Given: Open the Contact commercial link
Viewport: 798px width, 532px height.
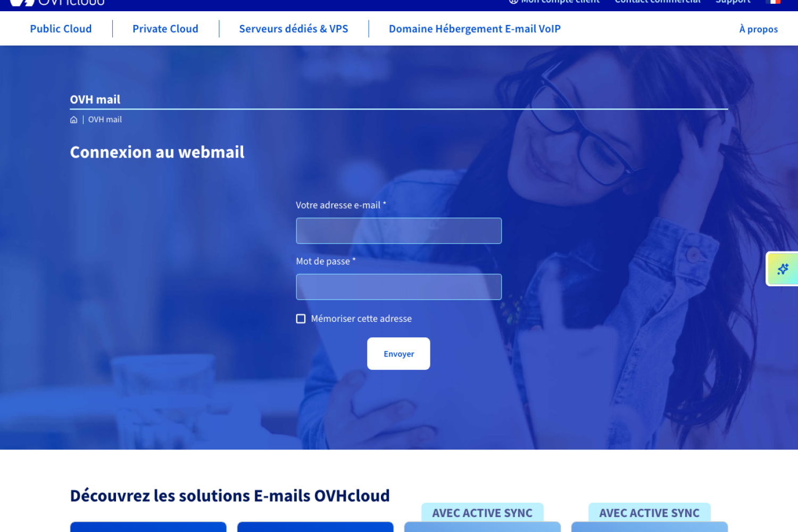Looking at the screenshot, I should pos(658,2).
